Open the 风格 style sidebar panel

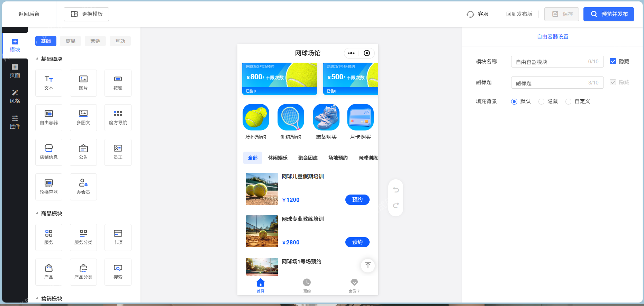(x=15, y=97)
